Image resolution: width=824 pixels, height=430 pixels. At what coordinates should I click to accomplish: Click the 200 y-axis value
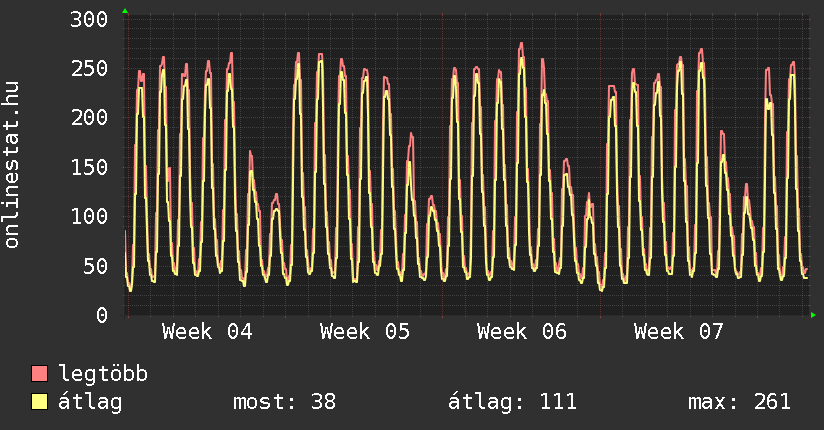[89, 118]
